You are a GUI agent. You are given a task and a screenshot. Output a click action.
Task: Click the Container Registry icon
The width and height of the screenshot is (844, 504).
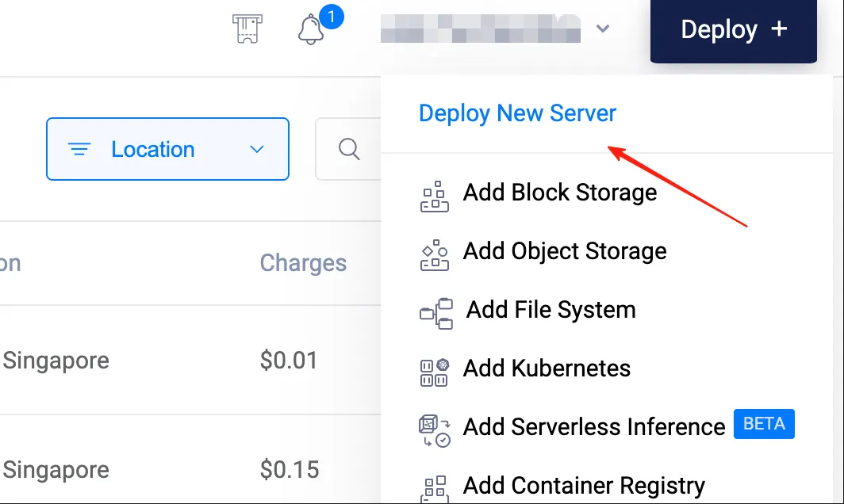pyautogui.click(x=434, y=487)
